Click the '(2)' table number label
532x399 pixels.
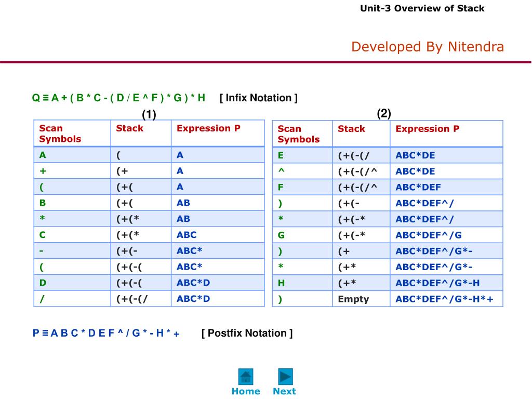pyautogui.click(x=384, y=113)
